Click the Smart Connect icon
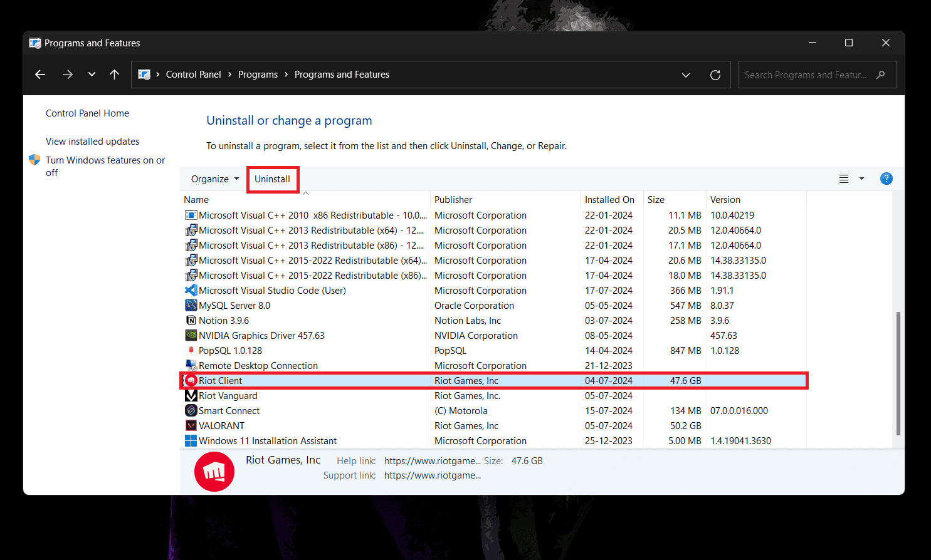The width and height of the screenshot is (931, 560). (191, 411)
